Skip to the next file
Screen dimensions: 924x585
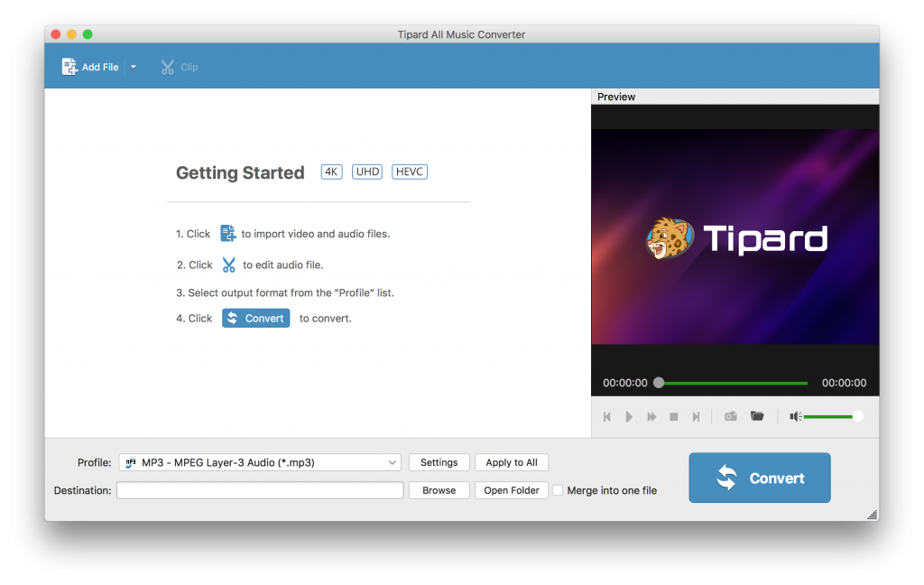tap(696, 416)
